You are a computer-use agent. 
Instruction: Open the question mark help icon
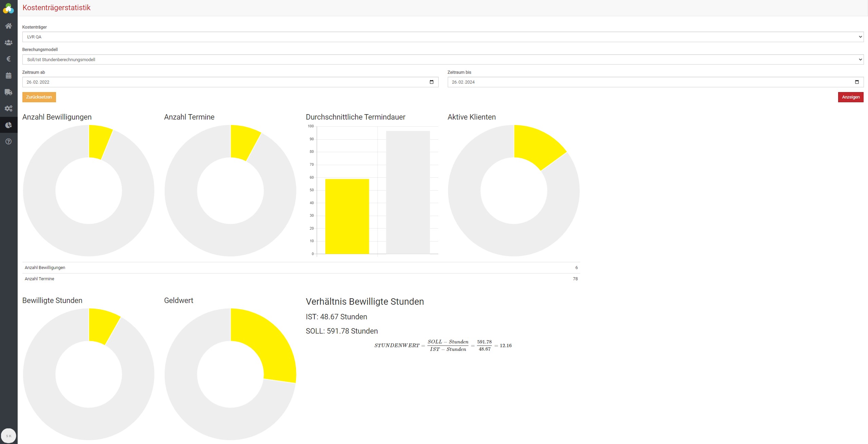click(x=8, y=141)
